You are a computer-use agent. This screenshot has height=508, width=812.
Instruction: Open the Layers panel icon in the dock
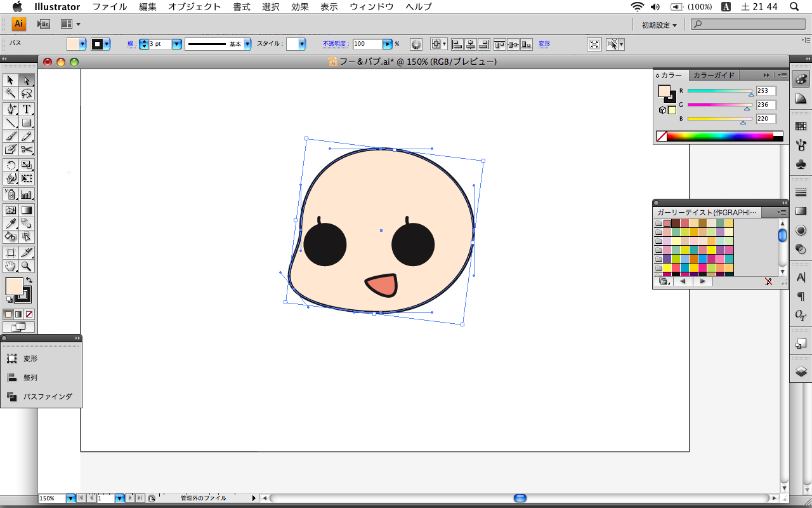pos(801,371)
